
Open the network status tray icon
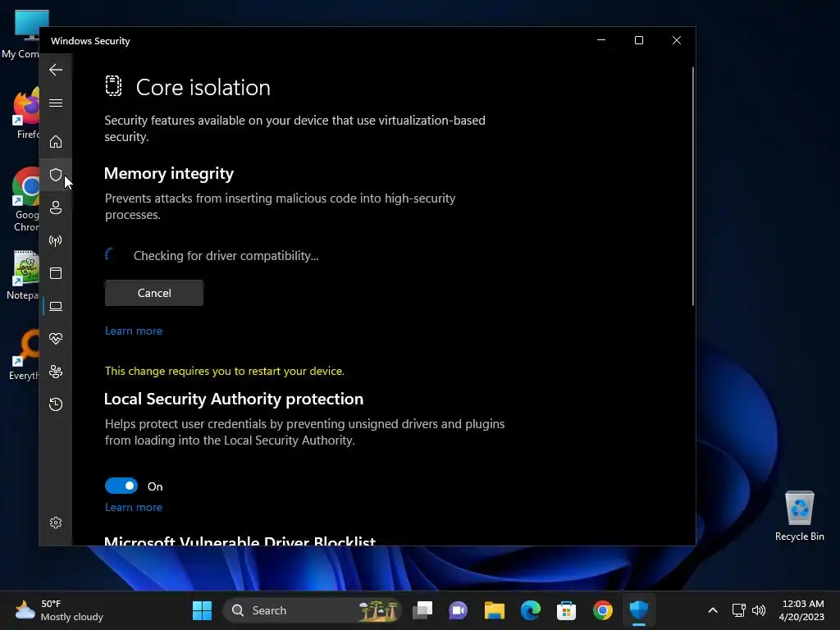coord(739,610)
